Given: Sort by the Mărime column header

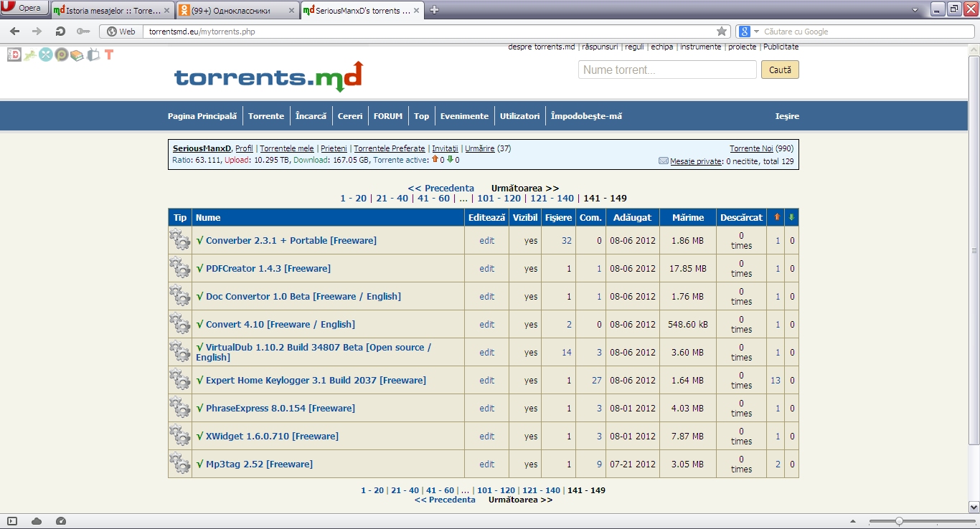Looking at the screenshot, I should pos(688,217).
